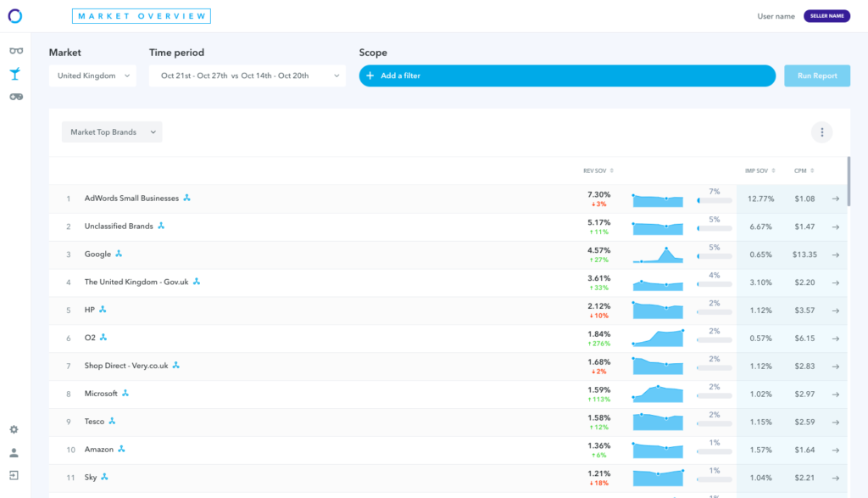The width and height of the screenshot is (868, 498).
Task: Open details arrow for Amazon row
Action: click(x=835, y=450)
